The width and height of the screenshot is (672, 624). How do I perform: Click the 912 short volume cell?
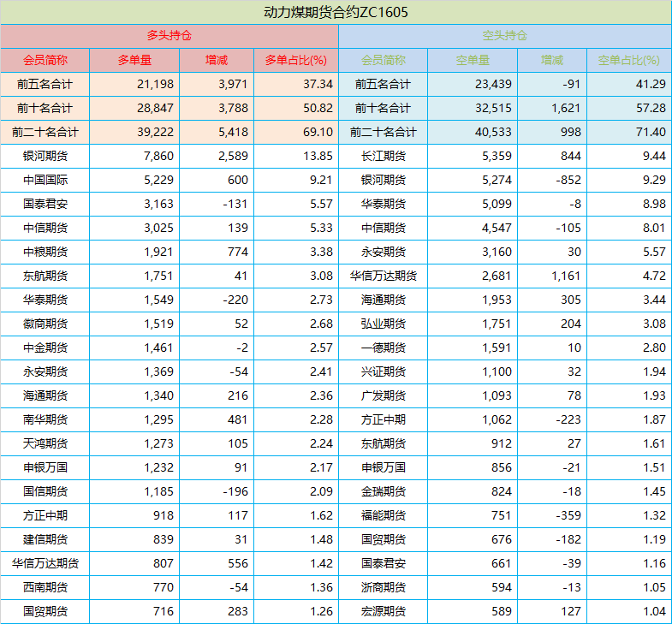(x=473, y=444)
